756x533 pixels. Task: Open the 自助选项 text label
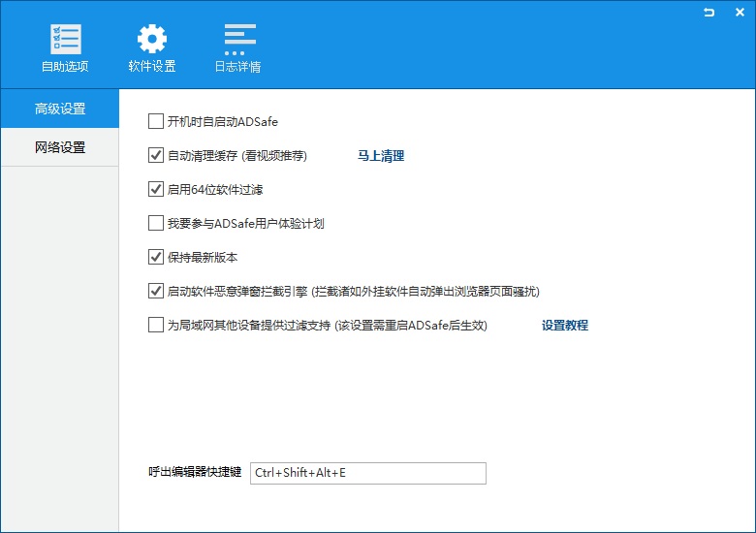(65, 67)
